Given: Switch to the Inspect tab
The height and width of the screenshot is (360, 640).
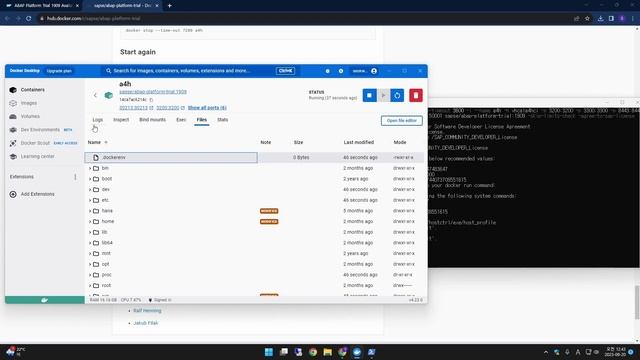Looking at the screenshot, I should click(121, 120).
